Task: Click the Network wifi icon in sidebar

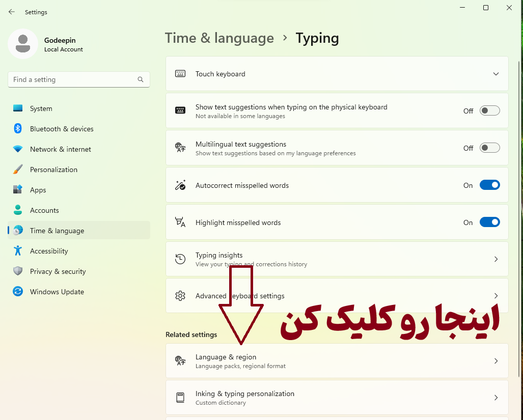Action: point(18,149)
